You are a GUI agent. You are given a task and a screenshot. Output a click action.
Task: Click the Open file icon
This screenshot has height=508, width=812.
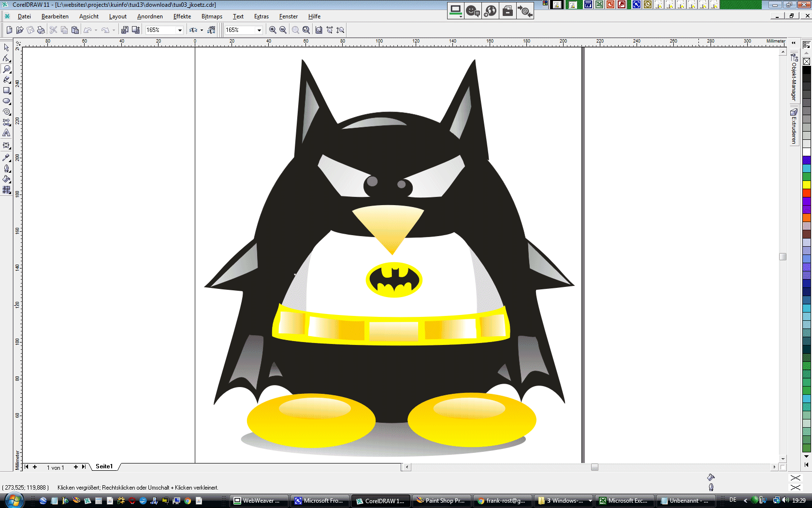coord(20,30)
